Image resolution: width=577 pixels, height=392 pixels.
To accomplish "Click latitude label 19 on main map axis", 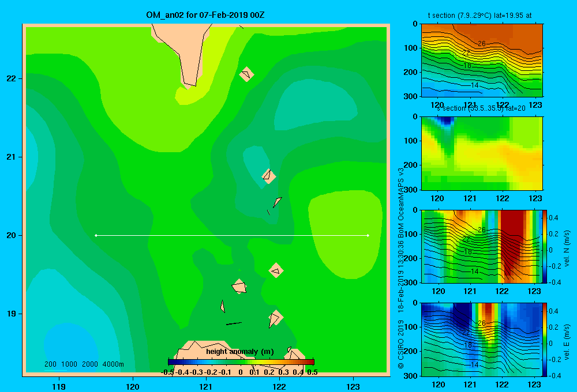I will [x=12, y=314].
